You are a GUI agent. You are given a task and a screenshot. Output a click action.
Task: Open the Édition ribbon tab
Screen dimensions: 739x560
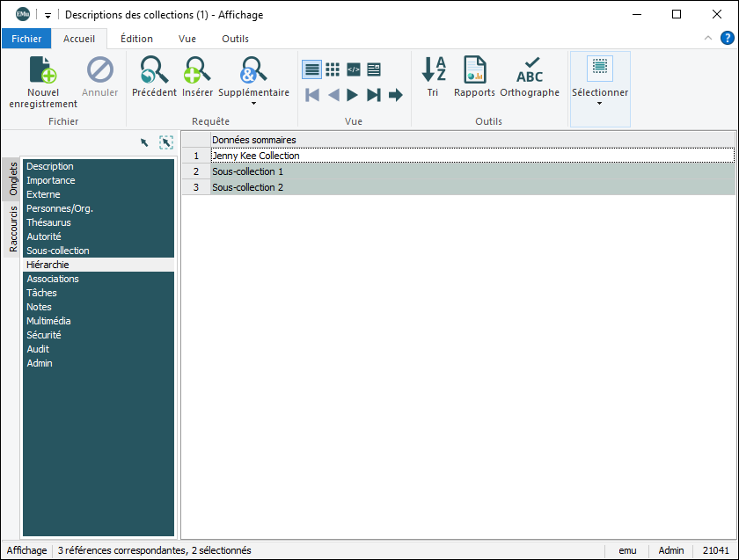point(136,39)
